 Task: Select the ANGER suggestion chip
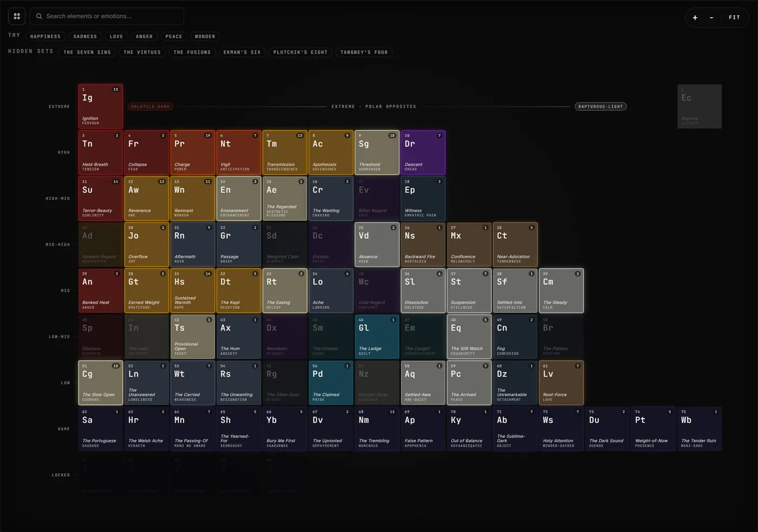tap(144, 36)
